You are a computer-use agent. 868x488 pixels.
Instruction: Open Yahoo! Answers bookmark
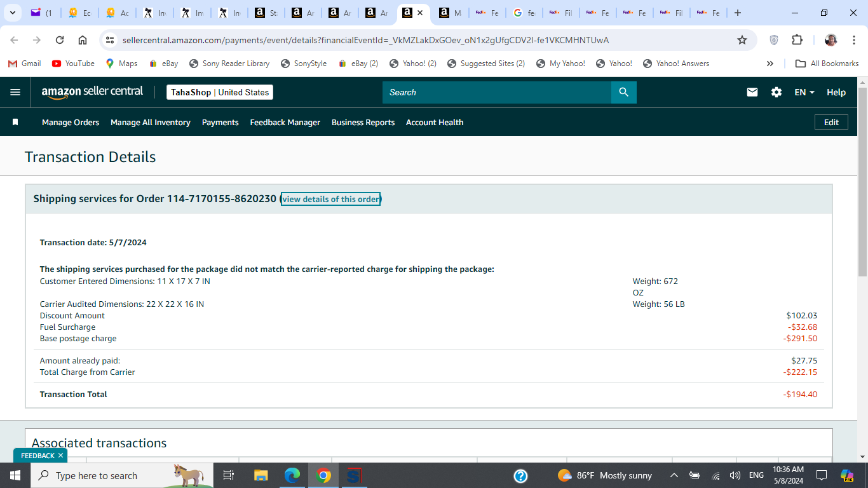[x=676, y=64]
